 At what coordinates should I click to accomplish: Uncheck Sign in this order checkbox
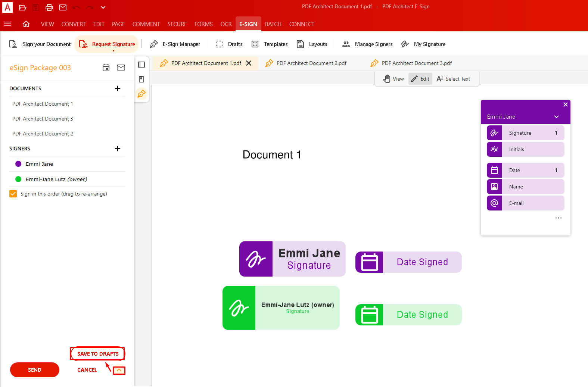click(x=13, y=194)
